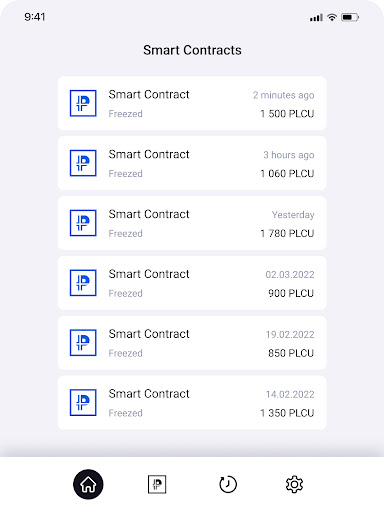Viewport: 384px width, 512px height.
Task: Open the settings gear tab
Action: coord(294,484)
